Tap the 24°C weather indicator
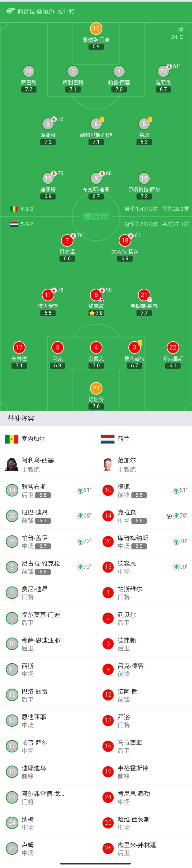The width and height of the screenshot is (192, 868). [177, 37]
